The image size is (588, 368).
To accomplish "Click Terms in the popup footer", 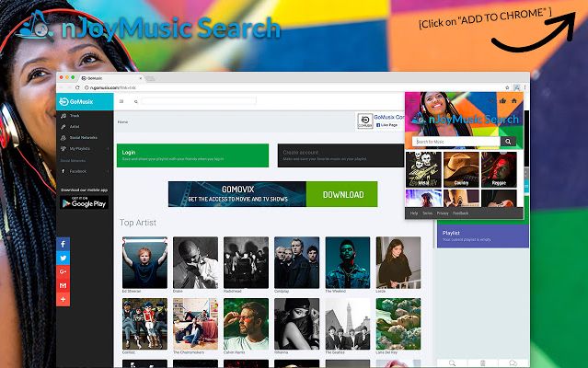I will tap(428, 213).
